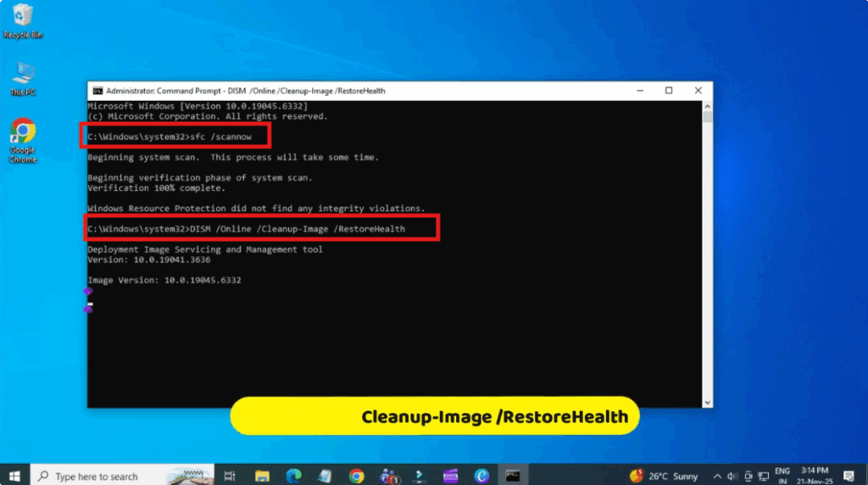
Task: Click the 'Verification 100% complete.' line
Action: coord(156,188)
